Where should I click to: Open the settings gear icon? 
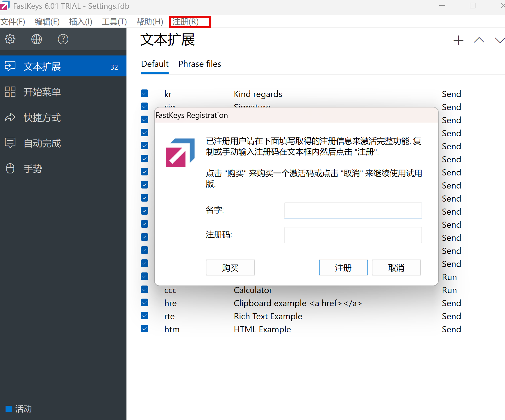pos(10,39)
